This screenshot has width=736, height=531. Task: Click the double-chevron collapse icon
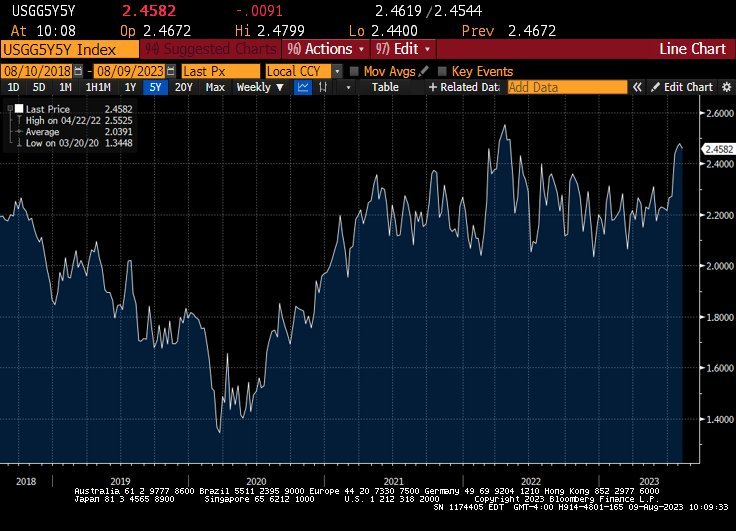[x=635, y=87]
